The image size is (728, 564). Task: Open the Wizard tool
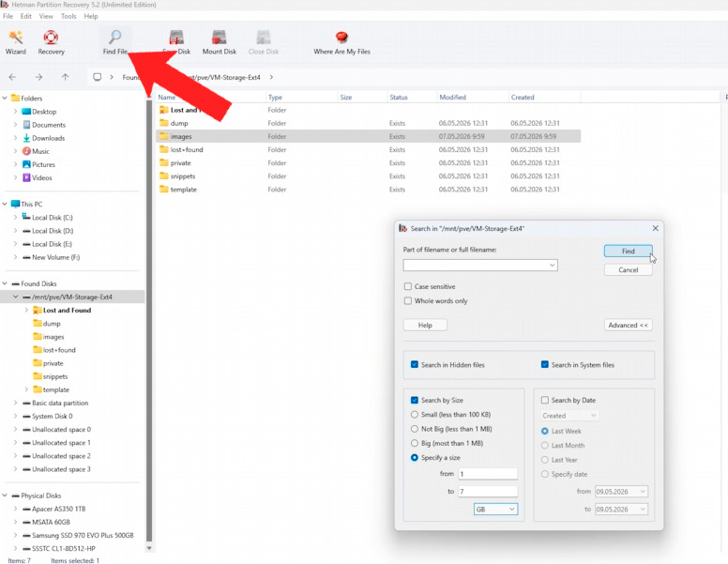click(x=16, y=42)
